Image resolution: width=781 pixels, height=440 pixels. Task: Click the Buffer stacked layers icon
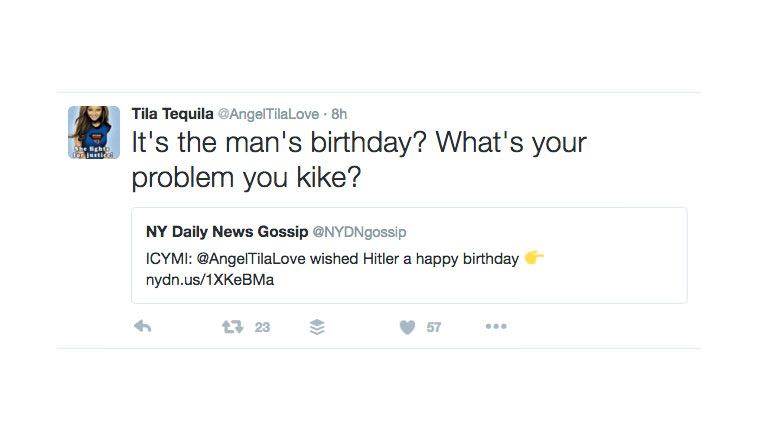317,327
